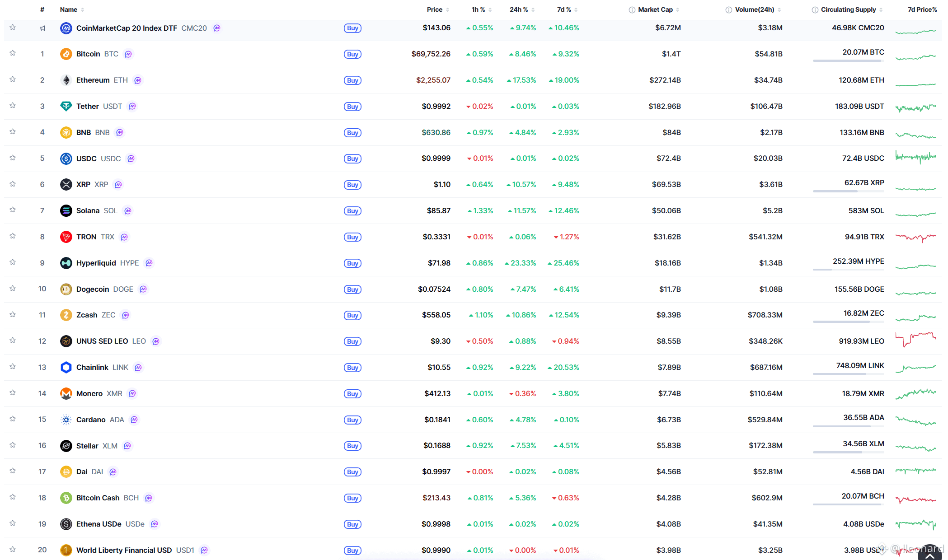This screenshot has height=560, width=948.
Task: Click the Stellar coin logo
Action: click(66, 446)
